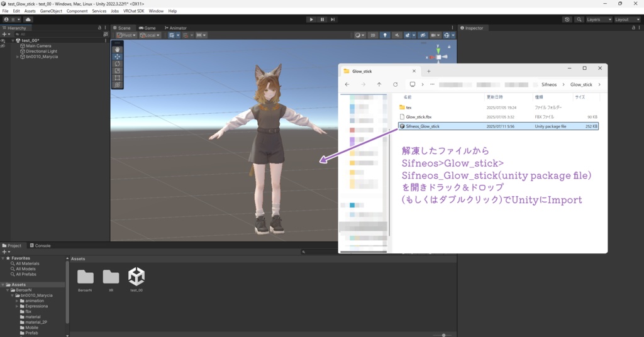Toggle Hierarchy picking hand-slash icon
The image size is (644, 337).
coord(3,46)
